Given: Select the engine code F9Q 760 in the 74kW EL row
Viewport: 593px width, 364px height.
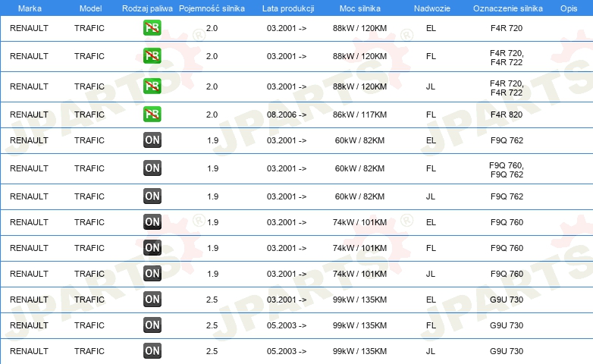Looking at the screenshot, I should click(x=507, y=222).
